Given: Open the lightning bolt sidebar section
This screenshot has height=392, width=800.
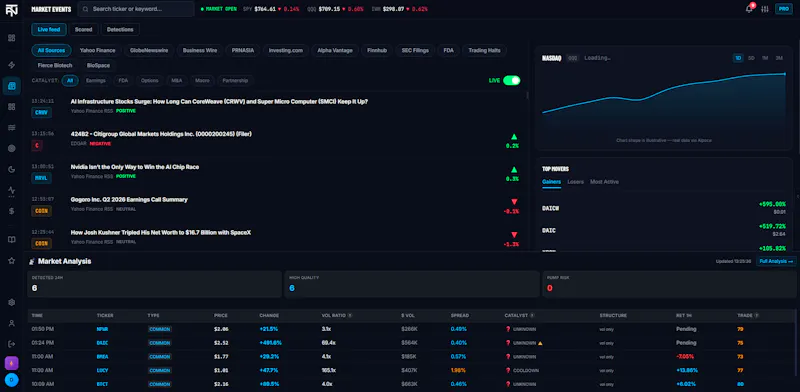Looking at the screenshot, I should point(11,65).
